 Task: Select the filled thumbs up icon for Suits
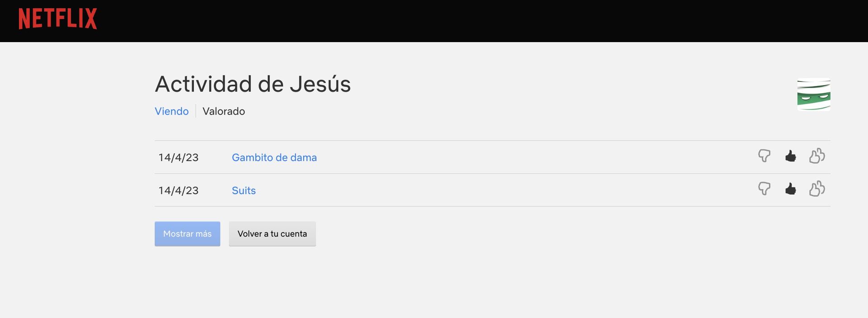click(790, 189)
